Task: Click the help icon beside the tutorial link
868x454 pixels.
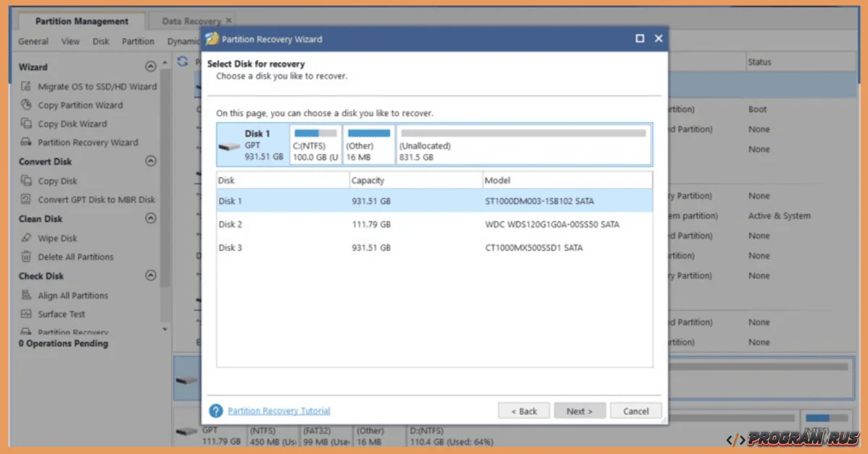Action: click(x=216, y=411)
